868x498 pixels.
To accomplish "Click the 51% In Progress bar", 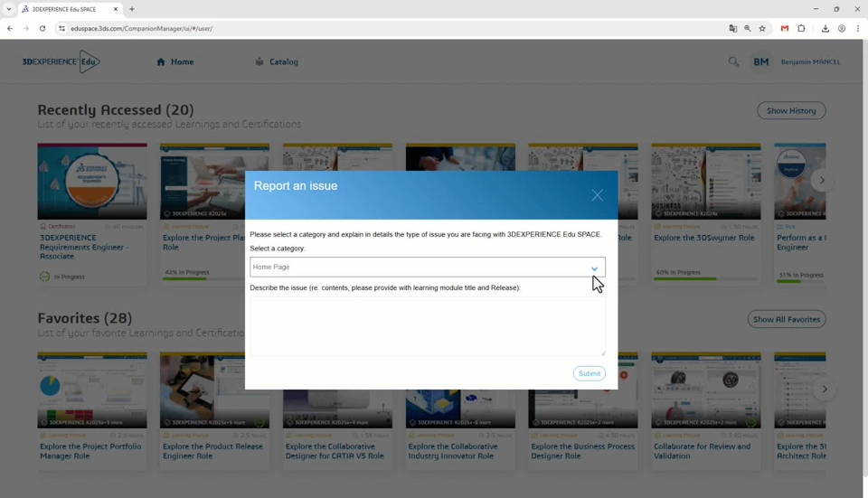I will (x=801, y=282).
